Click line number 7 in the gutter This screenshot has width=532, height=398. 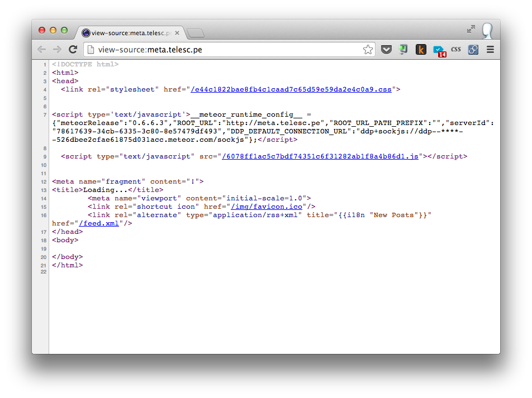click(x=45, y=114)
